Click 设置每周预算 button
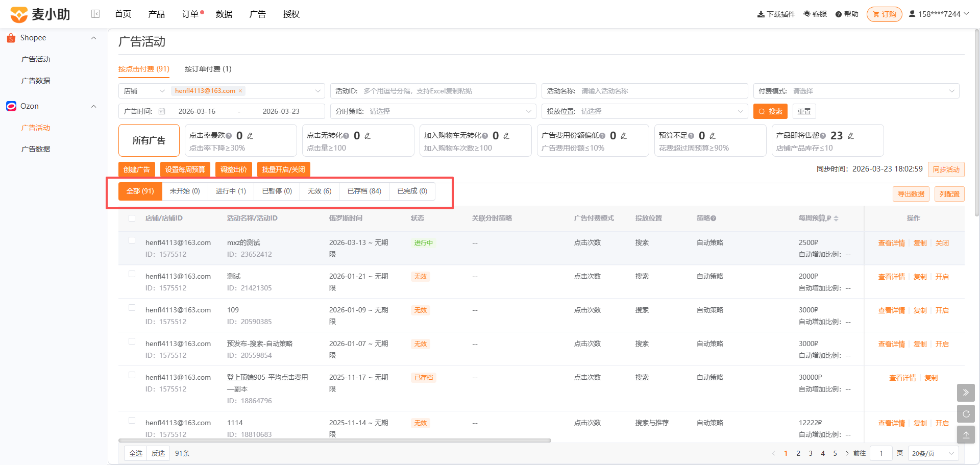This screenshot has width=980, height=465. (185, 169)
